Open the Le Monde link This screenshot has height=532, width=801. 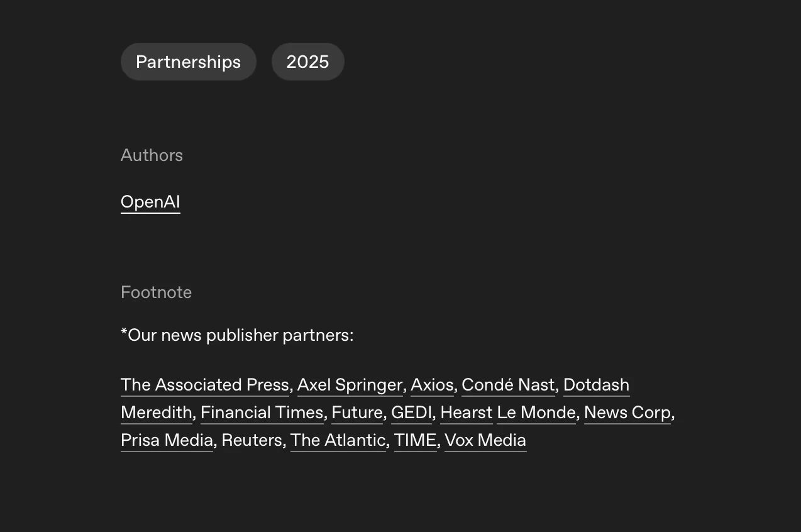(x=536, y=413)
